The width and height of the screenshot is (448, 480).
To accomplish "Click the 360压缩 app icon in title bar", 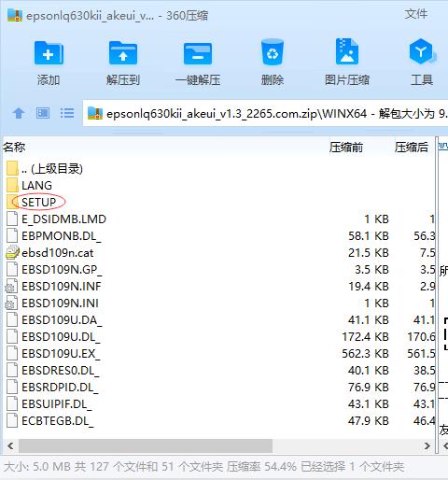I will coord(15,15).
